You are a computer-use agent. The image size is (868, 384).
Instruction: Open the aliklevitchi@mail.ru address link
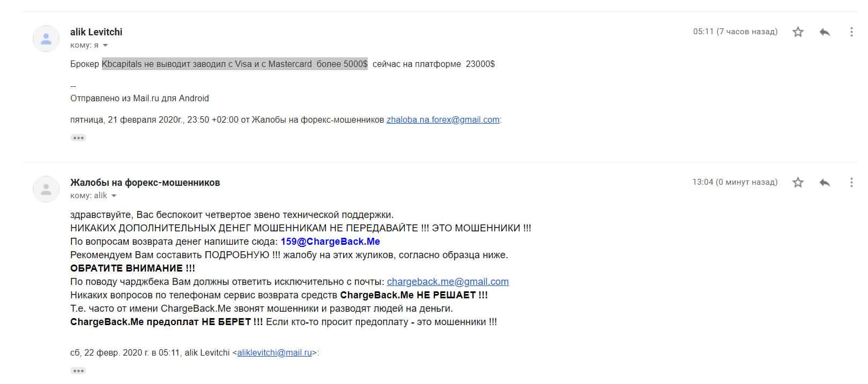[275, 353]
